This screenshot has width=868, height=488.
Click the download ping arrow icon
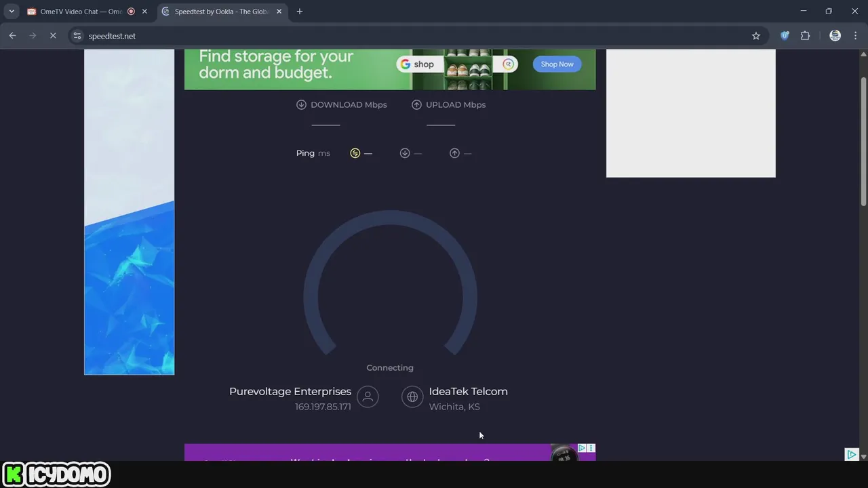pos(405,153)
